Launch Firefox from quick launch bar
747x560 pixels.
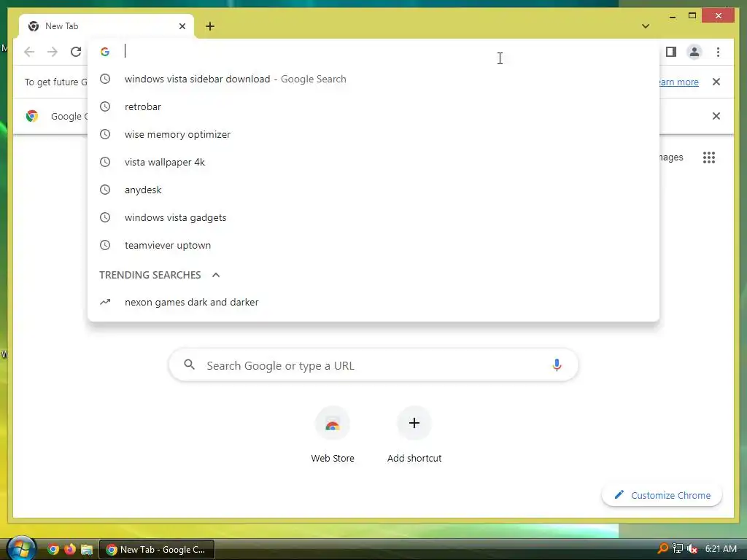pos(70,550)
